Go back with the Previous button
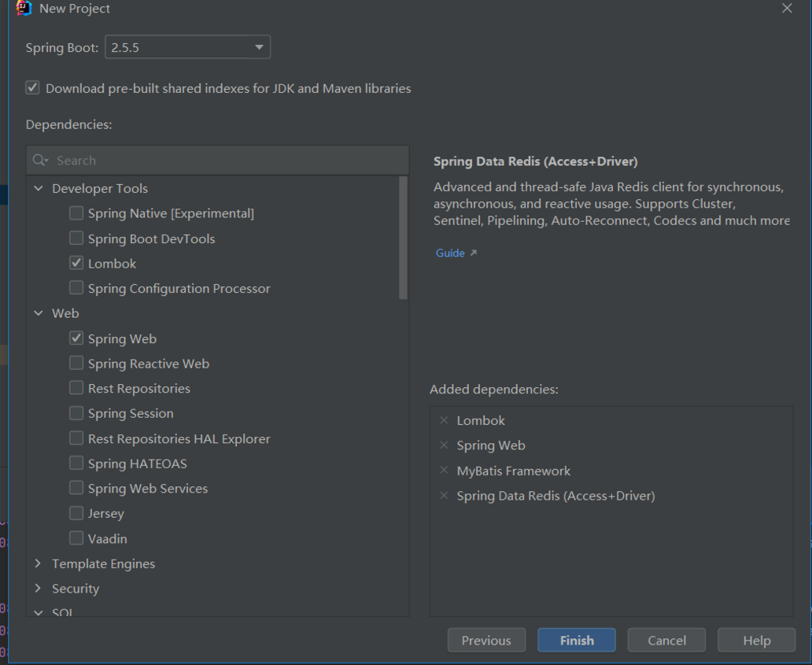 [x=486, y=640]
